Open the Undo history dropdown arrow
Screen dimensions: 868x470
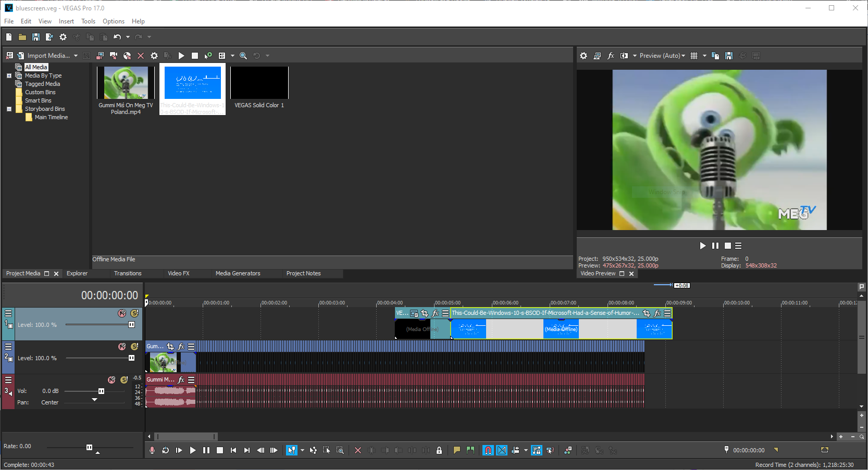coord(128,37)
